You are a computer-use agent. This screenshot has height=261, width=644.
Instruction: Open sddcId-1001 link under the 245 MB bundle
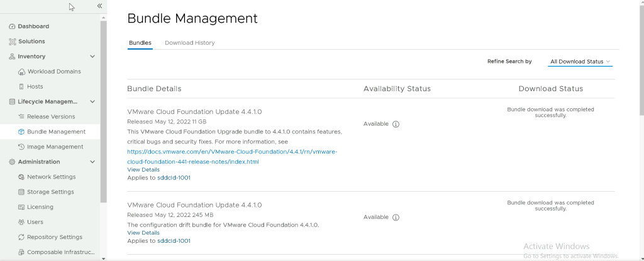click(174, 241)
